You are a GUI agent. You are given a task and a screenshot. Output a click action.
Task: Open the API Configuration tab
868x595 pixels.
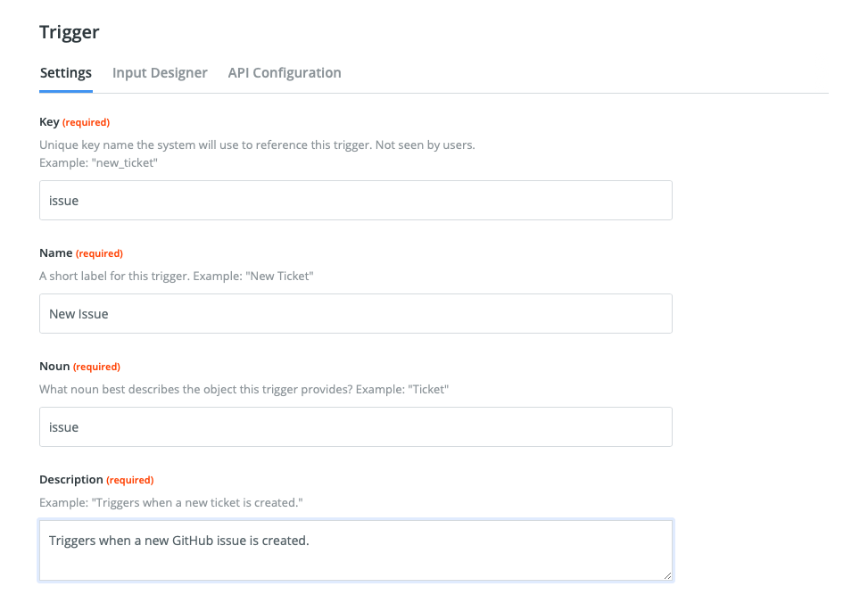tap(285, 73)
